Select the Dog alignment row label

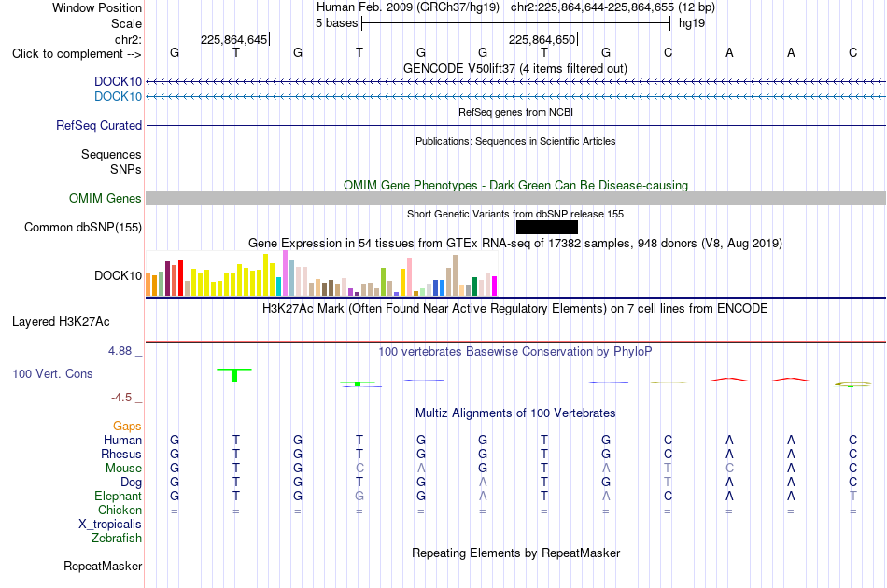pyautogui.click(x=131, y=483)
